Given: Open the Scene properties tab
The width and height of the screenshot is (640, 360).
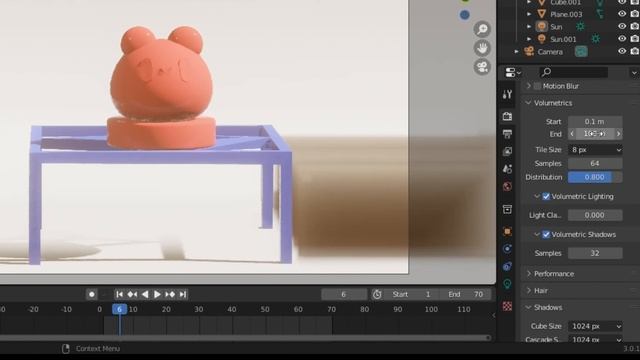Looking at the screenshot, I should (507, 169).
